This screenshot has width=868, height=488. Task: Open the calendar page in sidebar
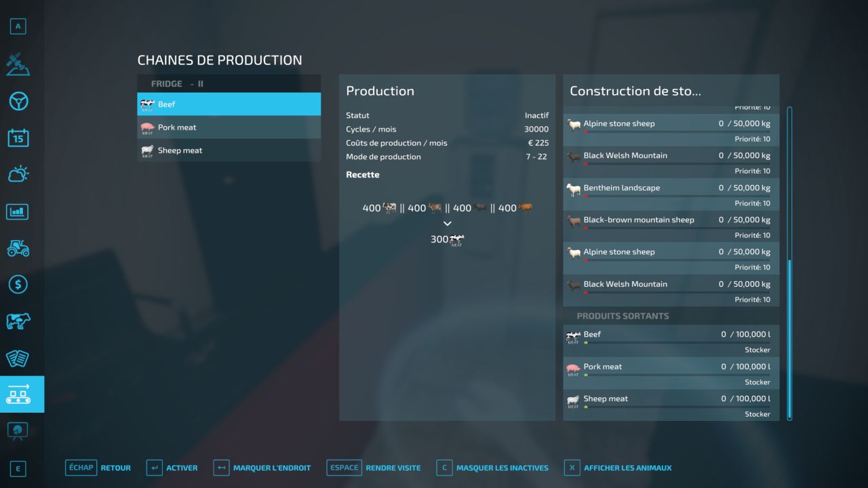18,138
